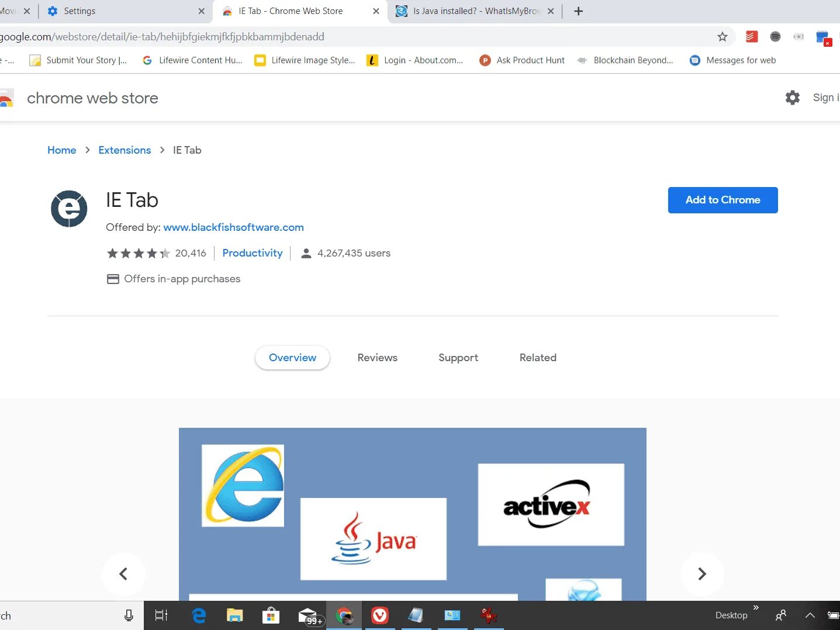Expand the Desktop toolbar chevron
This screenshot has width=840, height=630.
point(756,608)
